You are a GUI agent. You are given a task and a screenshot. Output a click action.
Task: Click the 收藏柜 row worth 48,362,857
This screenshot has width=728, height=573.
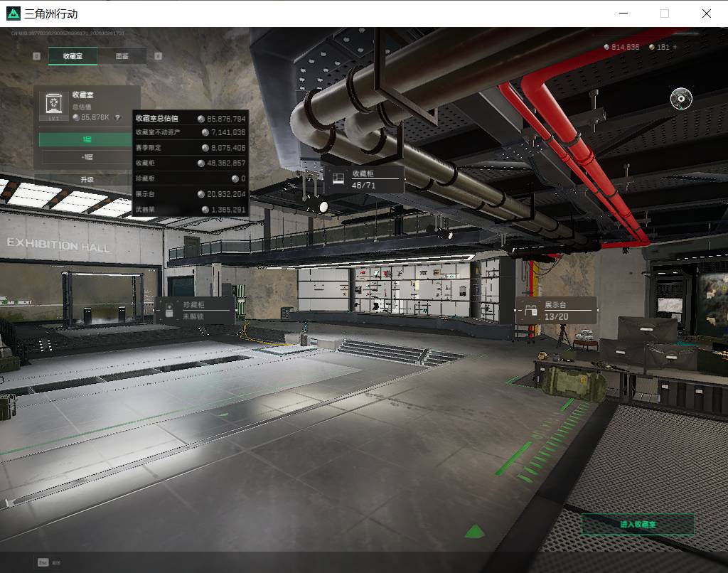pyautogui.click(x=191, y=163)
